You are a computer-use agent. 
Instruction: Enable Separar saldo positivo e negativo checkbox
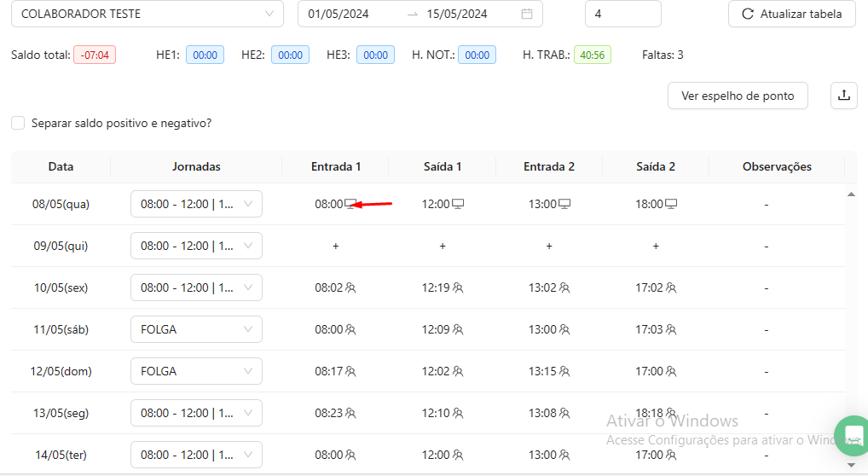pyautogui.click(x=18, y=123)
